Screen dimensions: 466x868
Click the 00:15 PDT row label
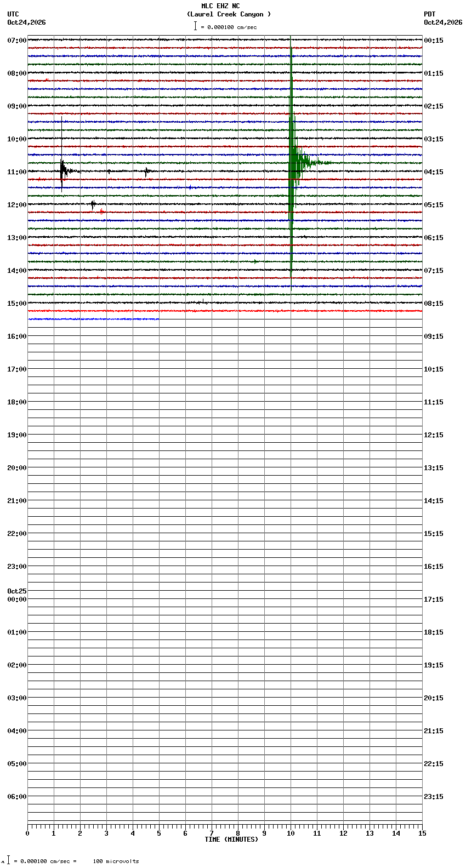(434, 41)
